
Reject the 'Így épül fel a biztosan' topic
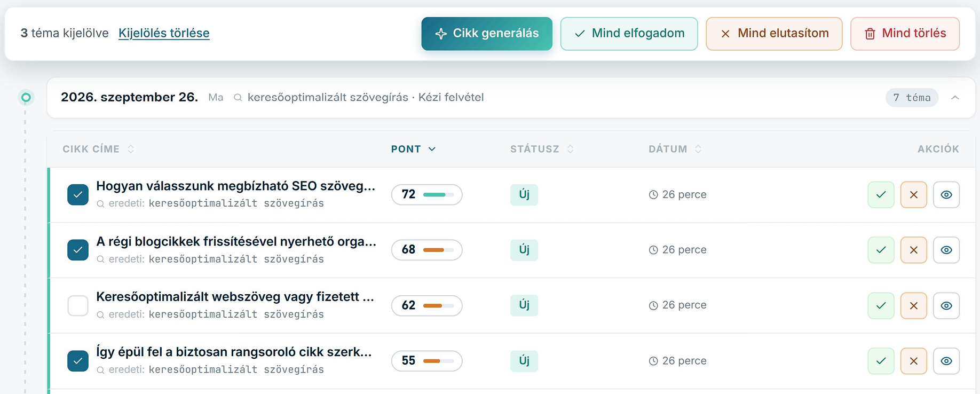click(x=914, y=361)
